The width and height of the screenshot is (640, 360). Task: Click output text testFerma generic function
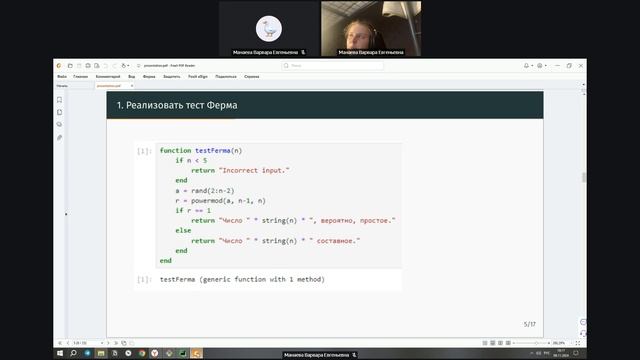[242, 280]
